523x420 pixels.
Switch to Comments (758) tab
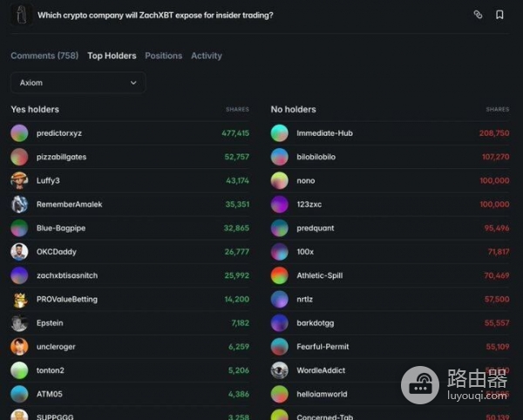pyautogui.click(x=44, y=56)
